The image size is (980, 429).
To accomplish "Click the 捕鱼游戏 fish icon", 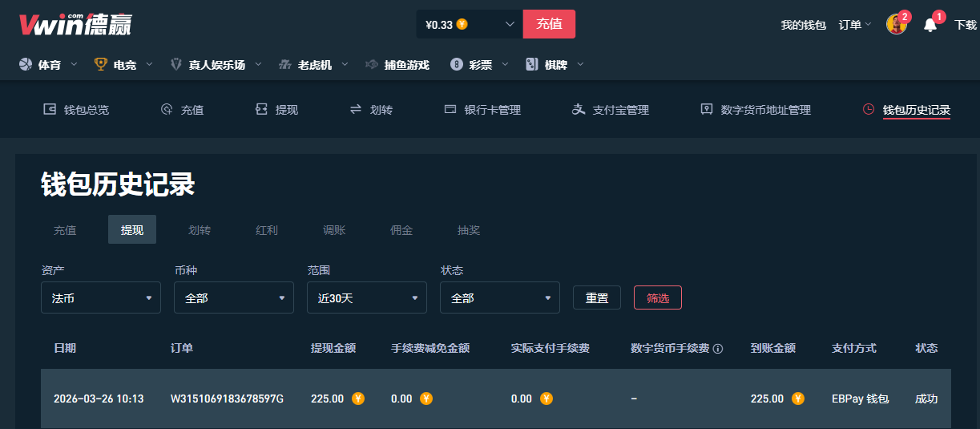I will coord(372,64).
